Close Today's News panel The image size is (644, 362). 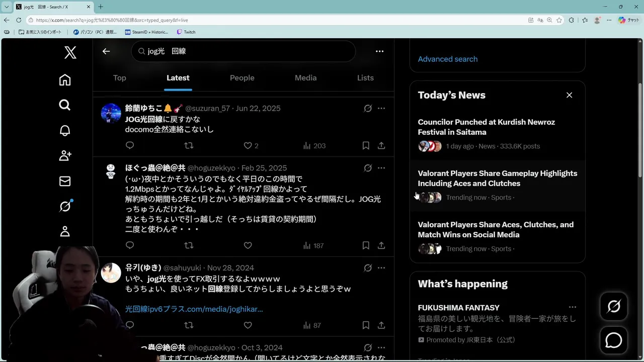tap(569, 95)
